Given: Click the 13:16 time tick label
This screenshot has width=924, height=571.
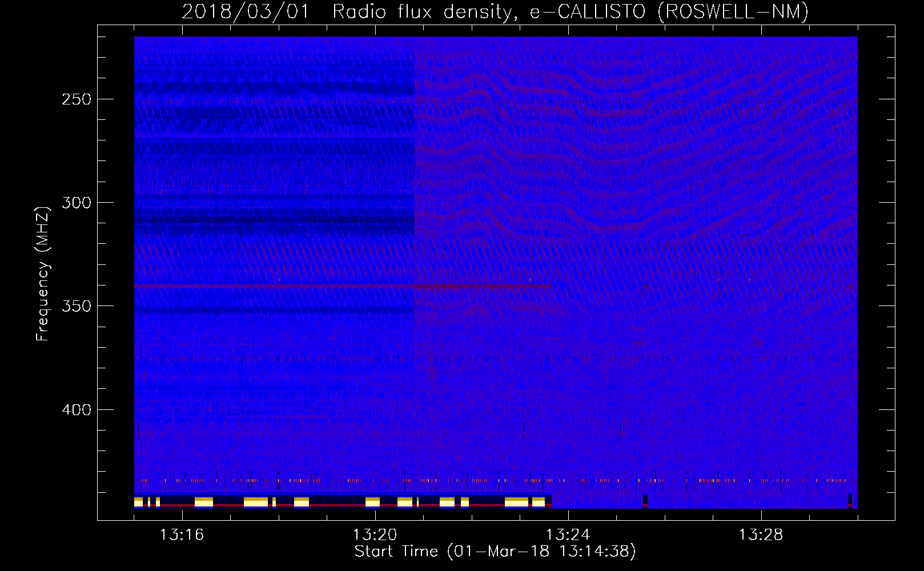Looking at the screenshot, I should (x=182, y=535).
